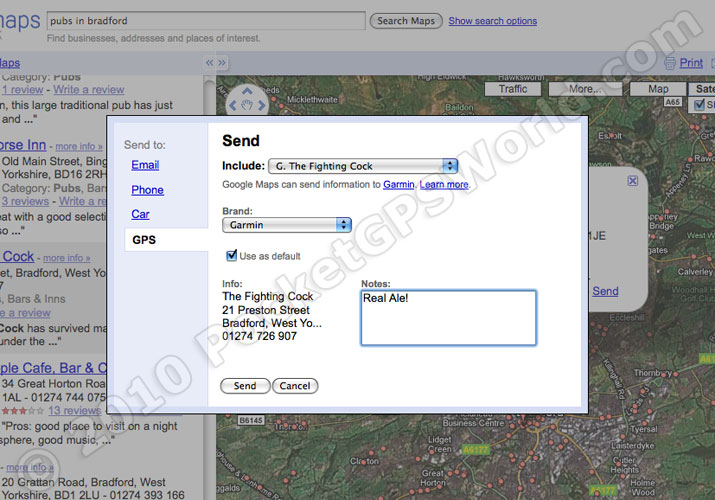
Task: Click the Cancel button
Action: pyautogui.click(x=295, y=386)
